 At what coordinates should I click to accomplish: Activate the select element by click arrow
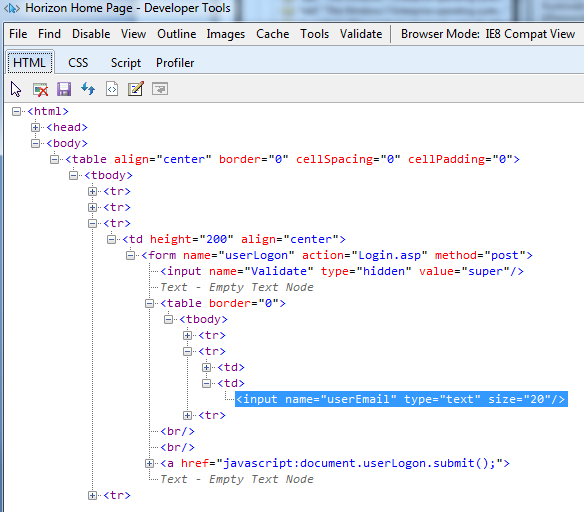(x=16, y=89)
